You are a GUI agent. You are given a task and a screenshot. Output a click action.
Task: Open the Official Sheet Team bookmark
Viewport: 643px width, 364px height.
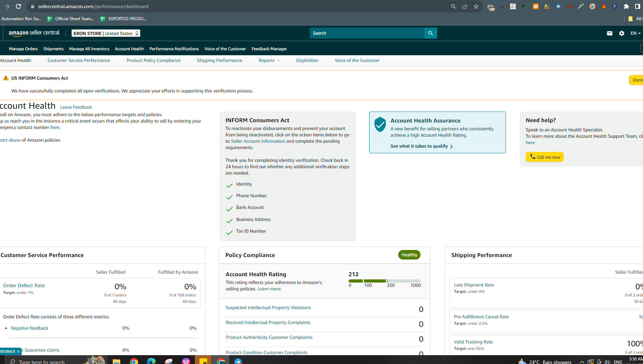coord(71,19)
